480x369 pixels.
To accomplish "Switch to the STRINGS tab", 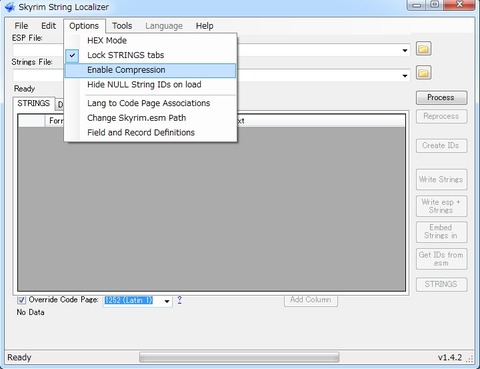I will point(34,104).
